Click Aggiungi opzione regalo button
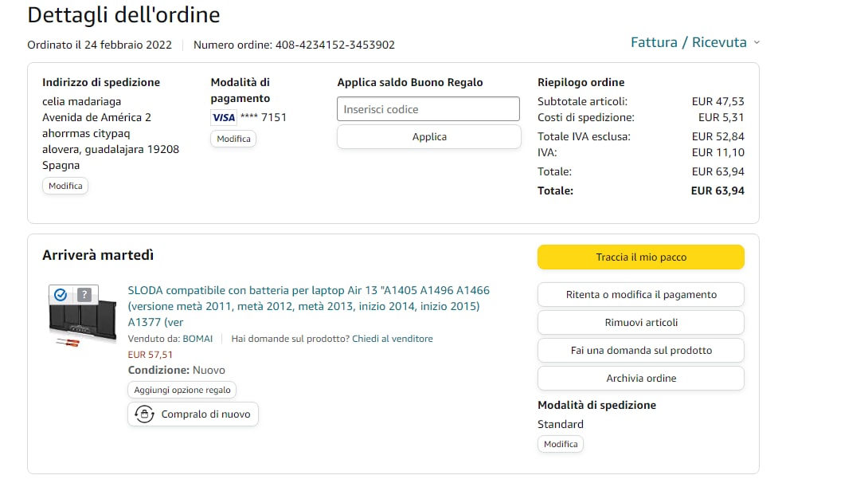 coord(182,391)
